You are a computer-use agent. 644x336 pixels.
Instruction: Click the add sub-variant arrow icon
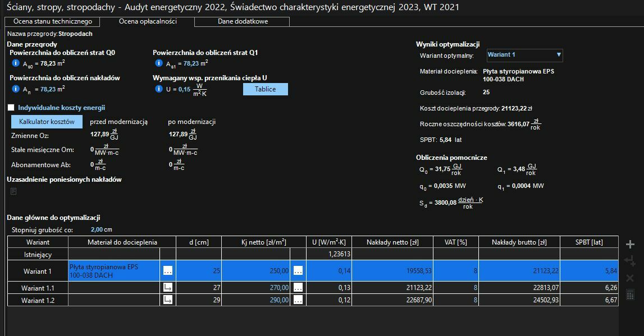coord(630,261)
